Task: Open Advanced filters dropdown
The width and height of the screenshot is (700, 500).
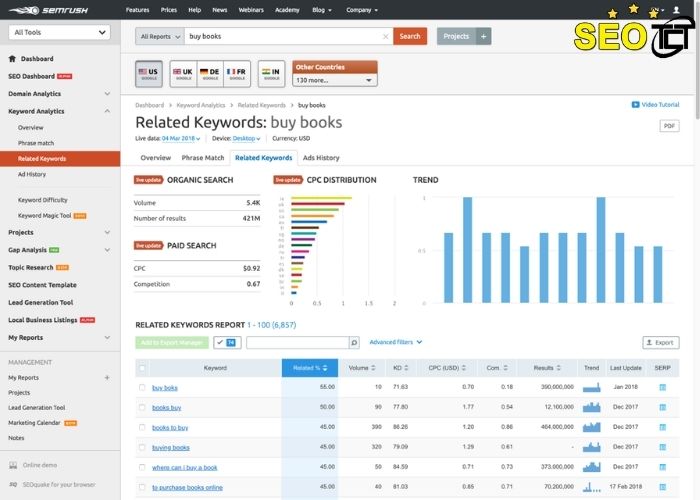Action: 396,342
